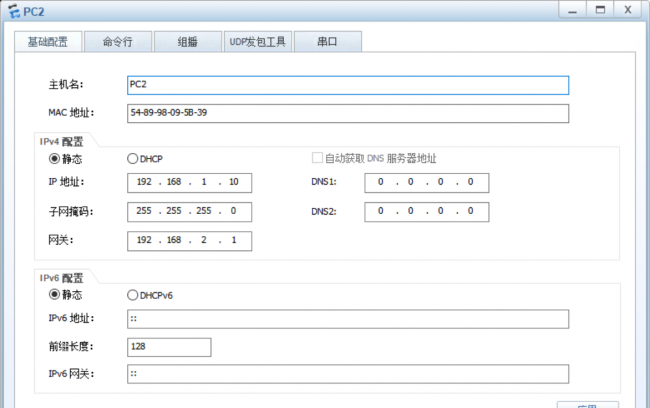Click the IPv6 配置 group label
650x408 pixels.
click(61, 278)
